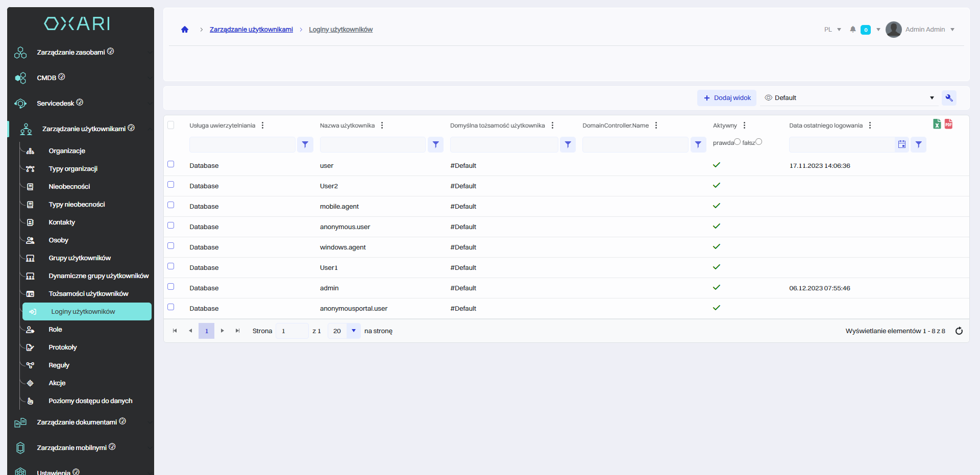Open calendar picker for last login date
This screenshot has width=980, height=475.
(x=902, y=145)
